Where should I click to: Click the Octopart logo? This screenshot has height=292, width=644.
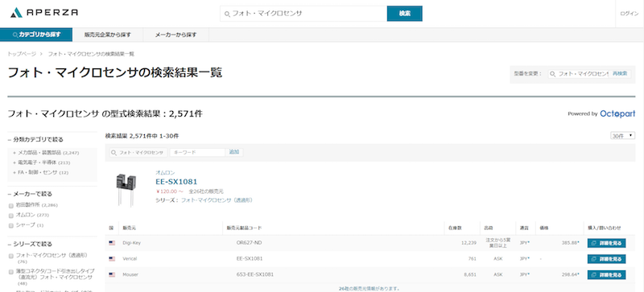tap(617, 113)
